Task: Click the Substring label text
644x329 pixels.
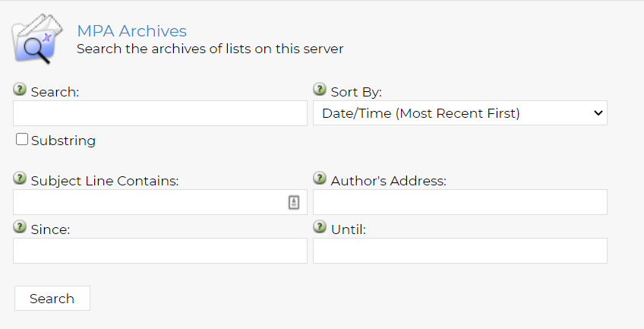Action: (x=63, y=141)
